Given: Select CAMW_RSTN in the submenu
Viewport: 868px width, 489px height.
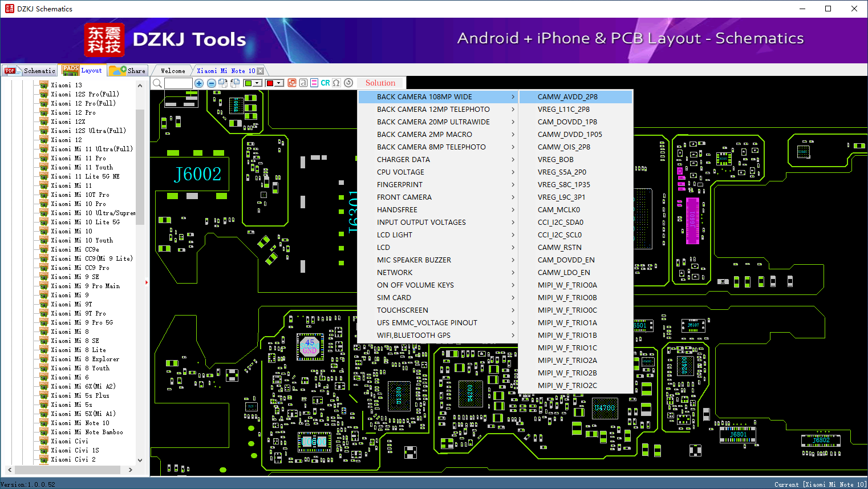Looking at the screenshot, I should 576,248.
